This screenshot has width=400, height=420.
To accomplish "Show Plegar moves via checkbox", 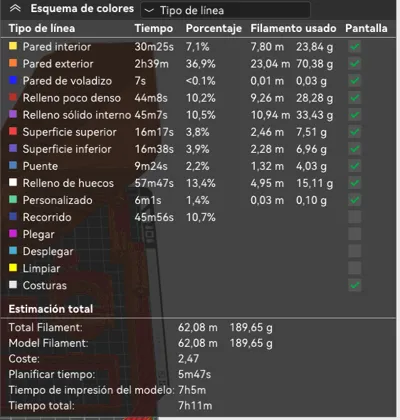I will pyautogui.click(x=355, y=234).
